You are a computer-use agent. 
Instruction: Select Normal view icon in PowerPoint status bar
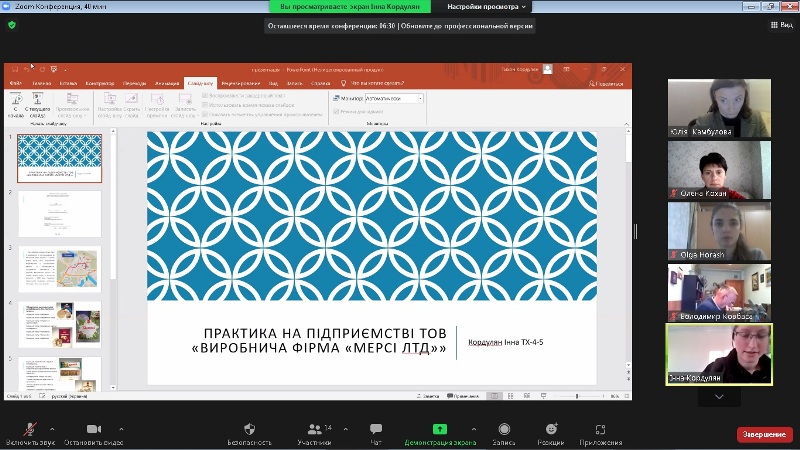pos(494,396)
